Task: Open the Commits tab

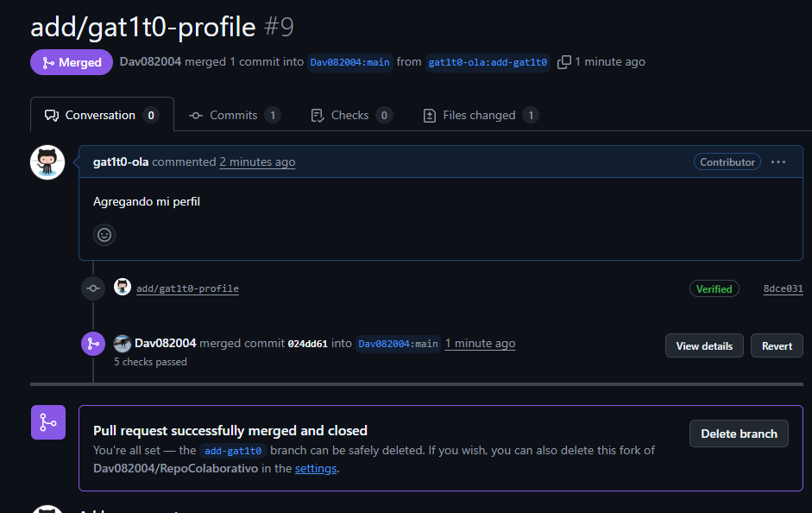Action: point(235,115)
